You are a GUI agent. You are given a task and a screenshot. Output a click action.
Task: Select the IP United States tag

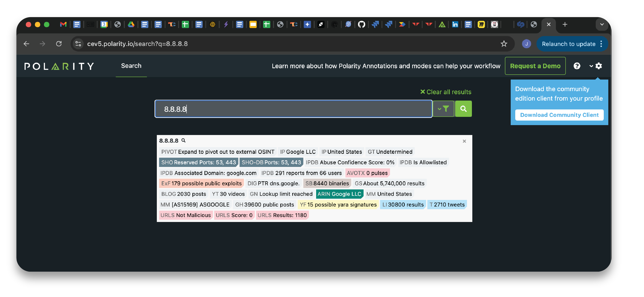(x=341, y=152)
